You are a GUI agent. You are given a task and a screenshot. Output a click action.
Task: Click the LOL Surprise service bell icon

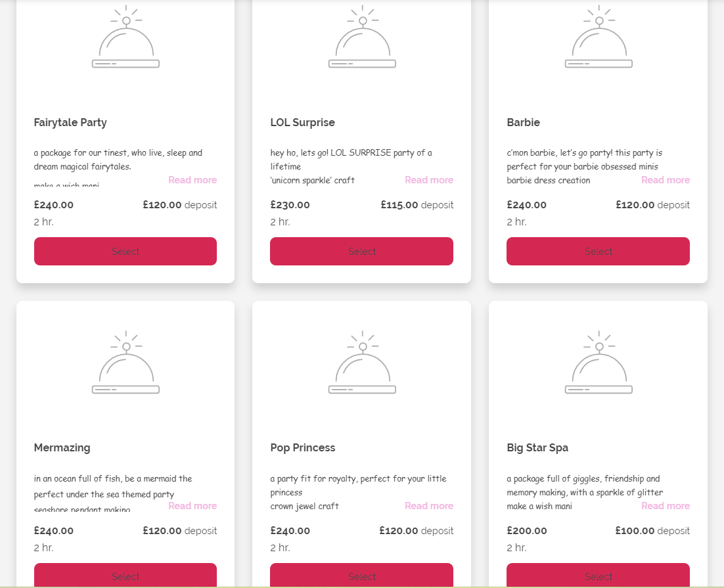(362, 38)
